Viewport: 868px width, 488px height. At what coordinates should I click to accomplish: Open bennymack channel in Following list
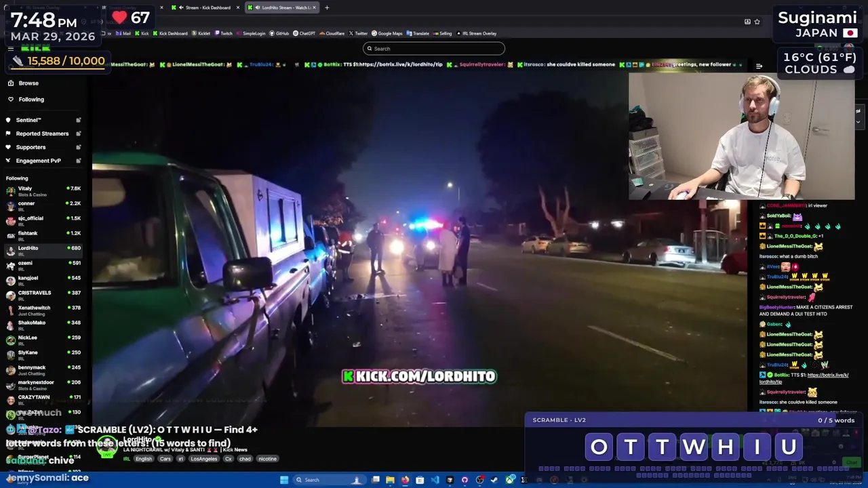tap(43, 370)
